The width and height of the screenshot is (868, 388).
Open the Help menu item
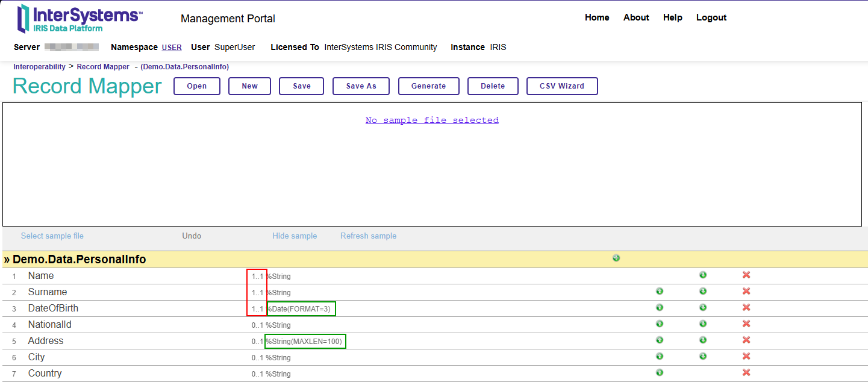click(x=672, y=17)
